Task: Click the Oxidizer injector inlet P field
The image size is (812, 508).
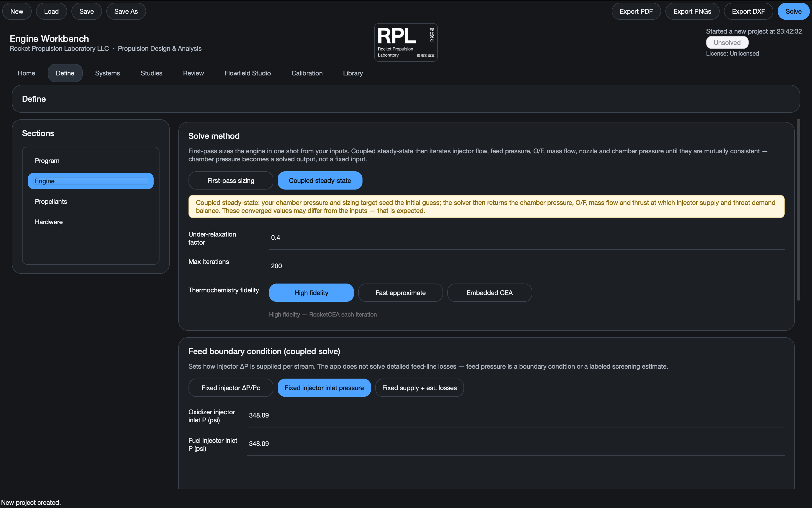Action: 515,416
